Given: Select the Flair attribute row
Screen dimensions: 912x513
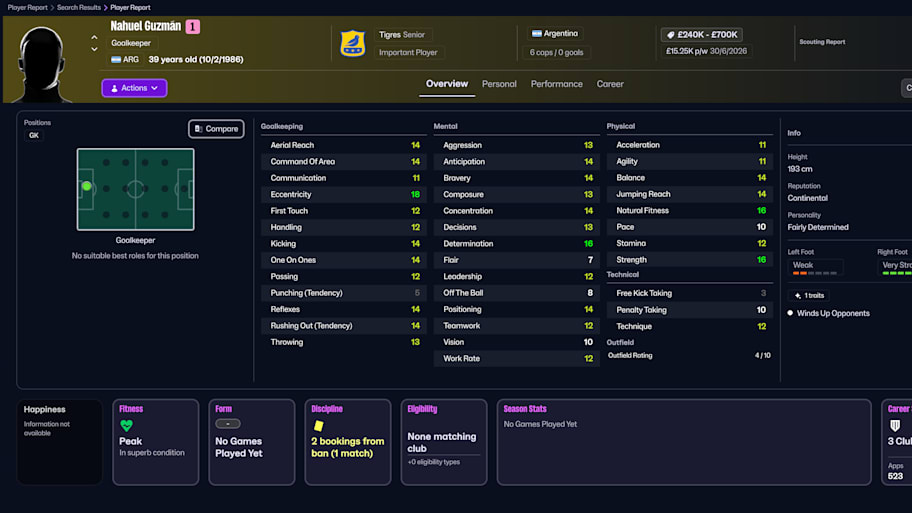Looking at the screenshot, I should [x=516, y=260].
